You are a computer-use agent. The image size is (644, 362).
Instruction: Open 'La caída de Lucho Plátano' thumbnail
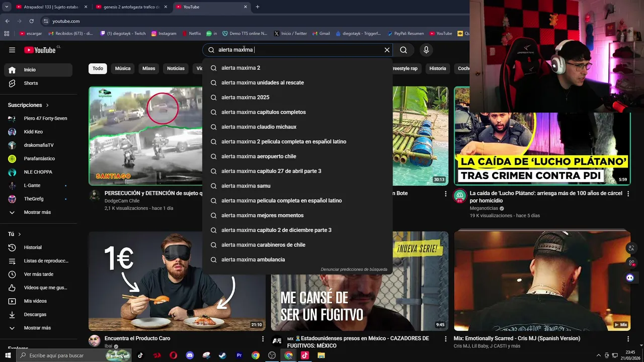click(x=542, y=136)
